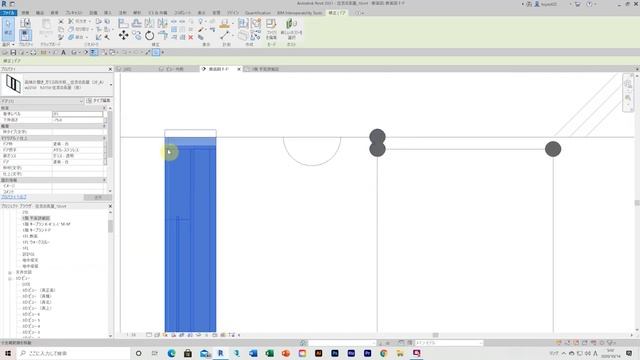Click the Visual Style view control icon

(x=157, y=335)
